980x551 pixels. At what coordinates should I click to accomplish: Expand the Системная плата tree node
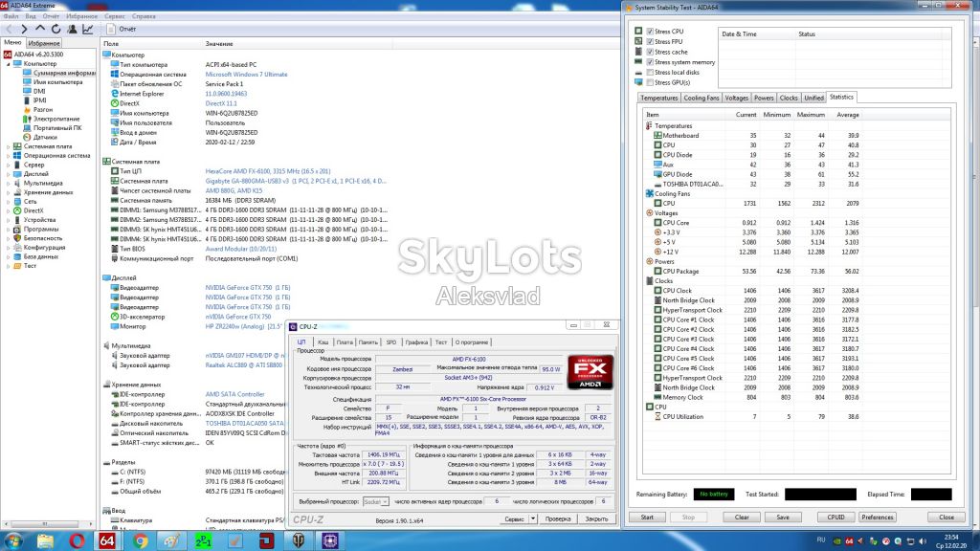[x=8, y=146]
